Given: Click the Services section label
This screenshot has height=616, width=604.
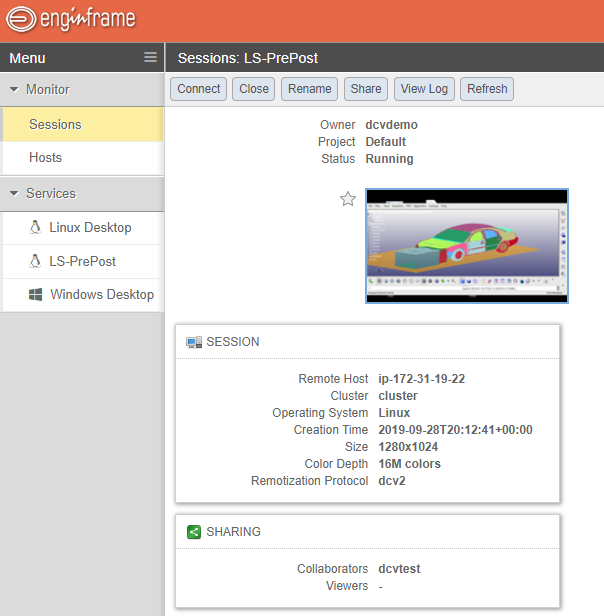Looking at the screenshot, I should [x=51, y=194].
